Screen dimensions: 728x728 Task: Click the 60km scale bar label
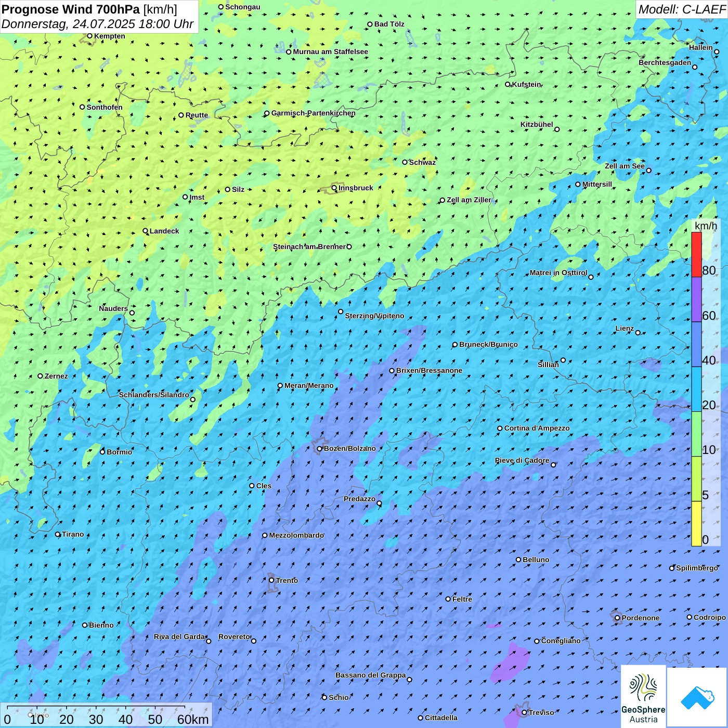tap(192, 719)
